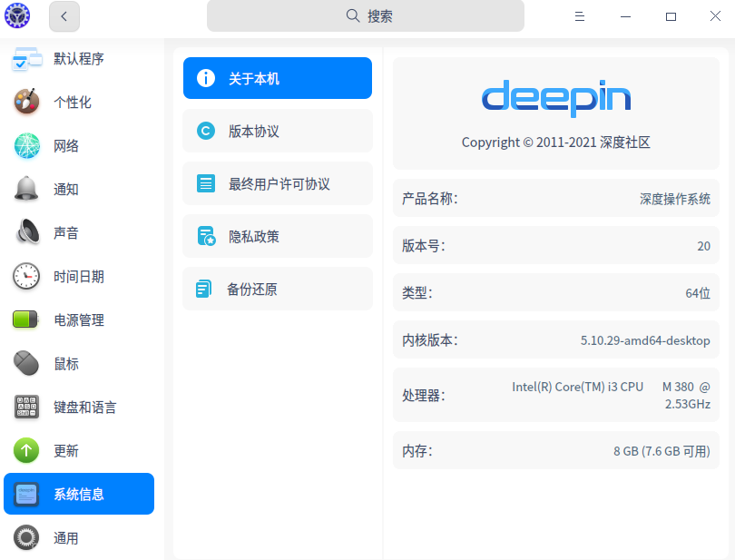Screen dimensions: 735x560
Task: Select the Network (网络) globe icon
Action: pos(26,145)
